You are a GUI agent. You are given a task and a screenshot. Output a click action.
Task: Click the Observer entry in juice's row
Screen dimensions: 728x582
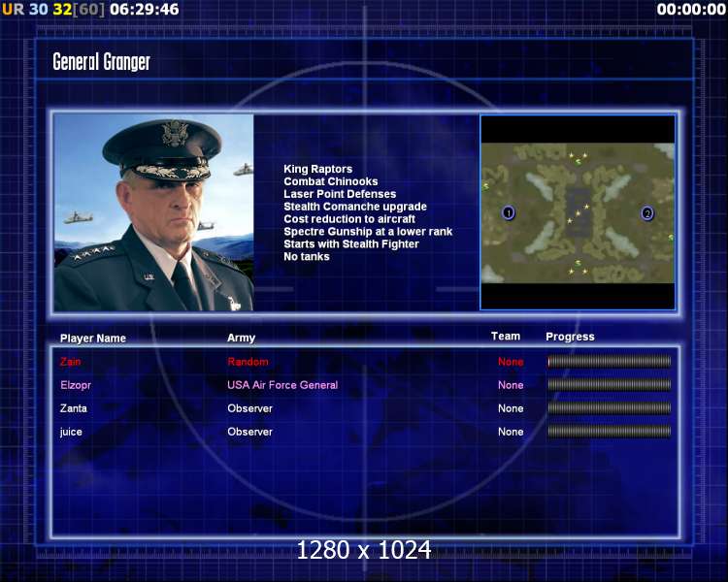pyautogui.click(x=249, y=432)
